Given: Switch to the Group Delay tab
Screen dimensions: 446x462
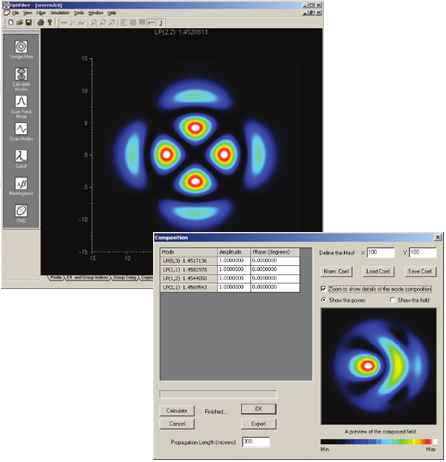Looking at the screenshot, I should 125,277.
